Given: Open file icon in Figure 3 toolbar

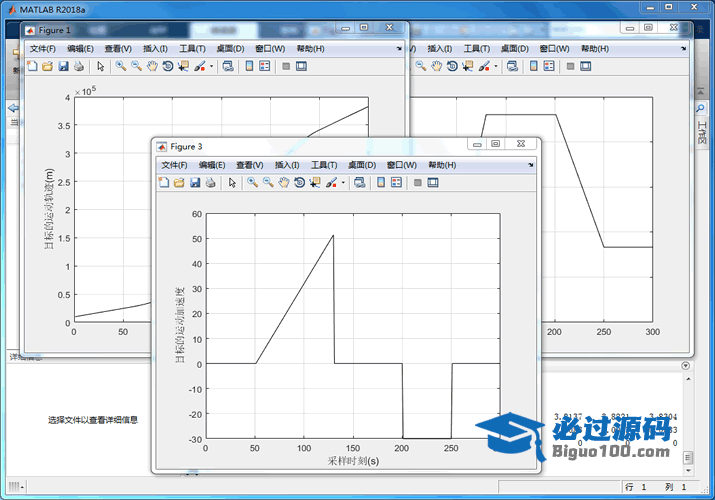Looking at the screenshot, I should click(x=179, y=183).
